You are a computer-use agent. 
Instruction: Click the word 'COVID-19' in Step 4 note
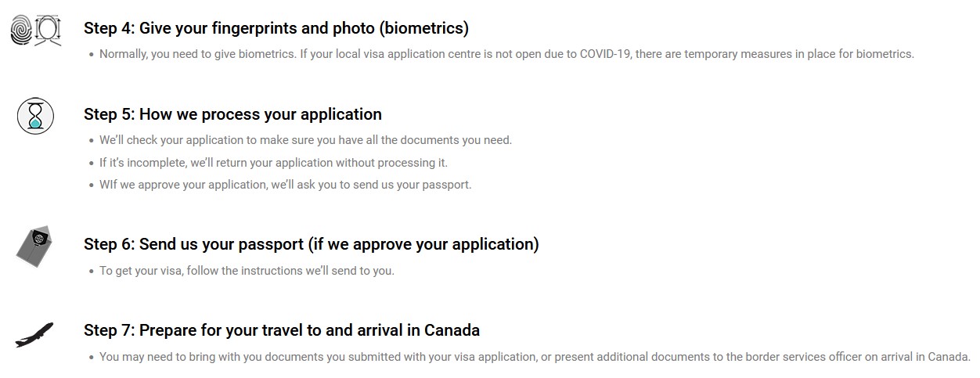point(605,54)
